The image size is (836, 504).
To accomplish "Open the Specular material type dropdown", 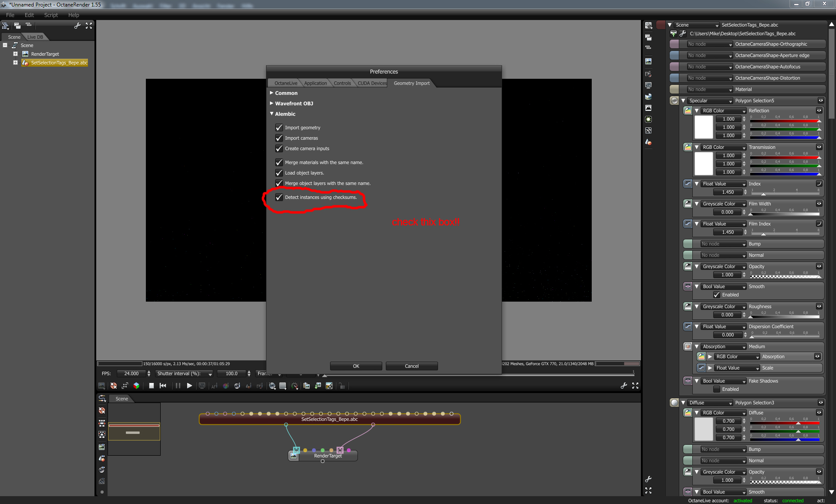I will point(711,101).
